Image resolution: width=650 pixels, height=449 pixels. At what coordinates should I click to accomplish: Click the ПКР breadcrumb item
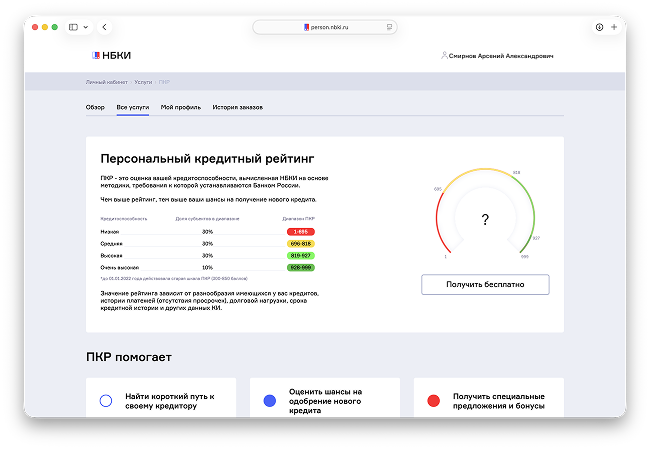[164, 82]
